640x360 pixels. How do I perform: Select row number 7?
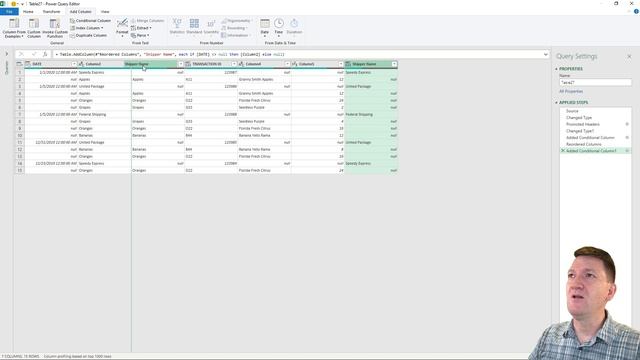pyautogui.click(x=19, y=114)
